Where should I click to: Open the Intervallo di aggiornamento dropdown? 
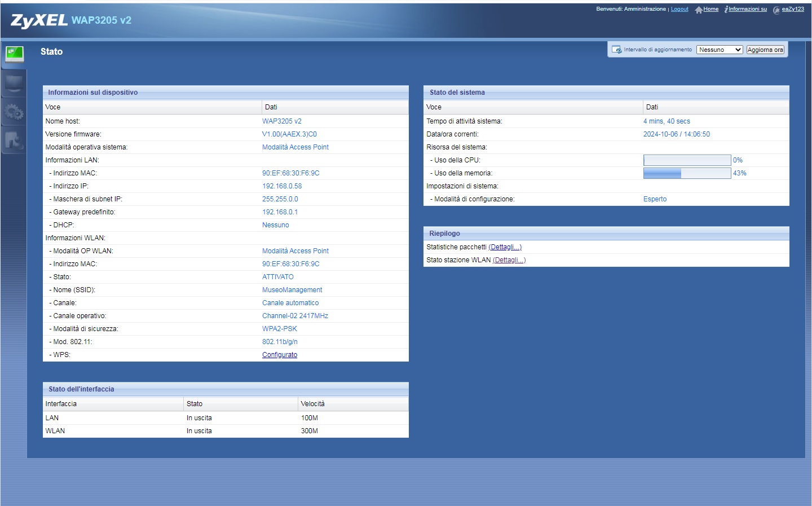[x=720, y=50]
